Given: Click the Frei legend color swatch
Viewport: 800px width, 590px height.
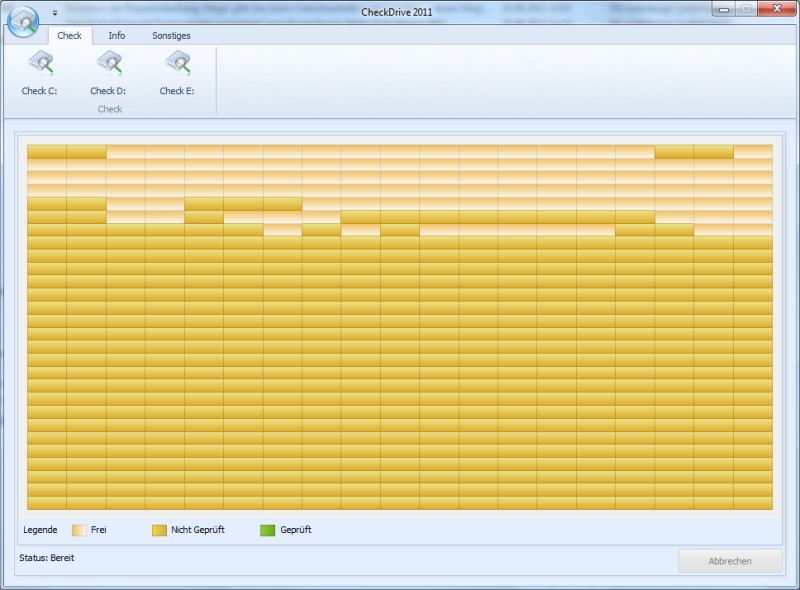Looking at the screenshot, I should (76, 530).
